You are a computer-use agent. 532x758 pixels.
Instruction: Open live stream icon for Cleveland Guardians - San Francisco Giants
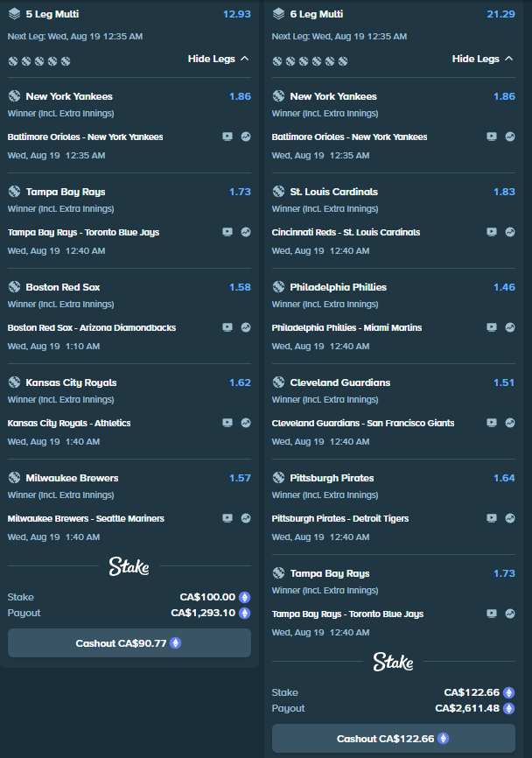[x=492, y=423]
